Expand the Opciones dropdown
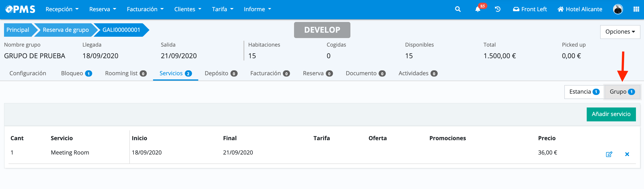The width and height of the screenshot is (644, 189). tap(620, 32)
